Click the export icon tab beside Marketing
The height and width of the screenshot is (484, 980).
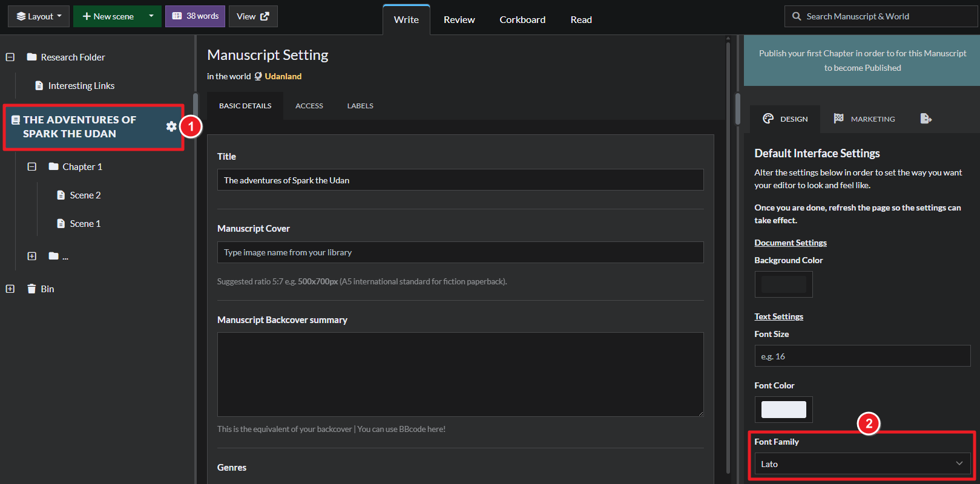tap(926, 119)
